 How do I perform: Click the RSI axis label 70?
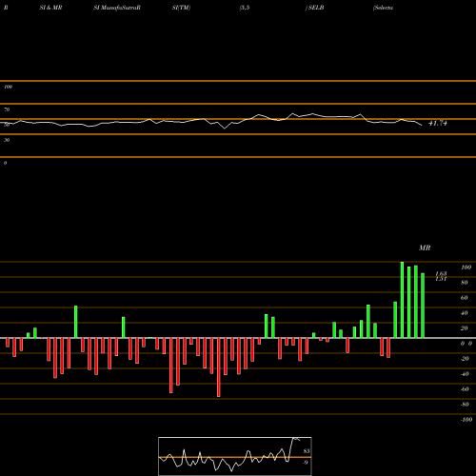7,109
